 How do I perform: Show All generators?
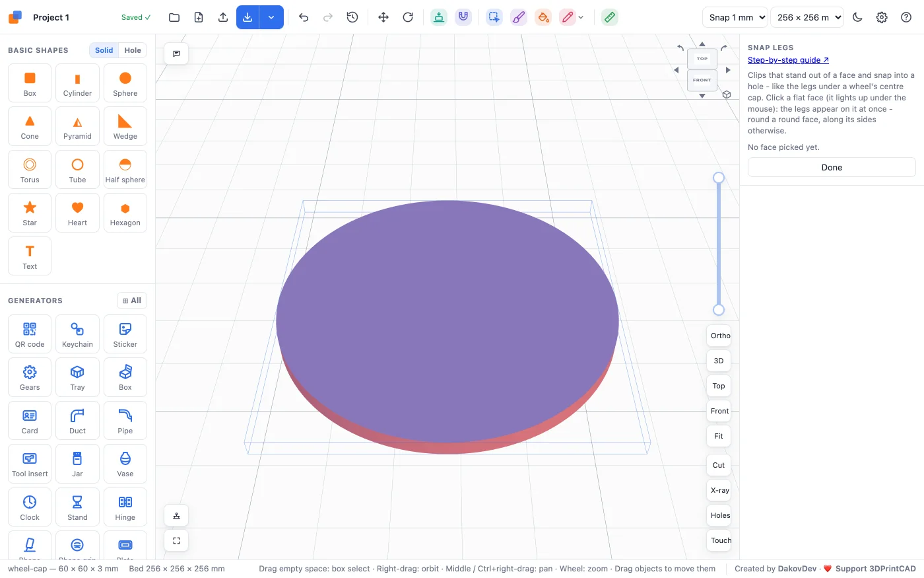(132, 301)
